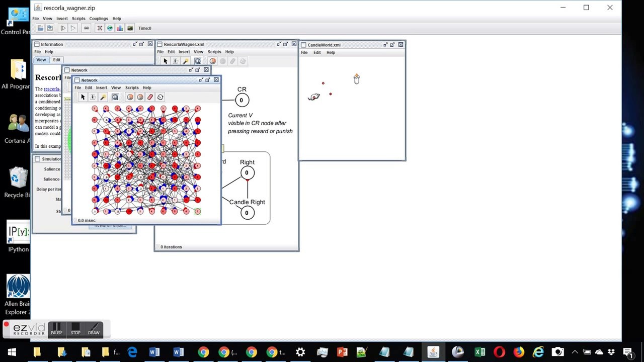Open PowerPoint from the taskbar

coord(342,352)
